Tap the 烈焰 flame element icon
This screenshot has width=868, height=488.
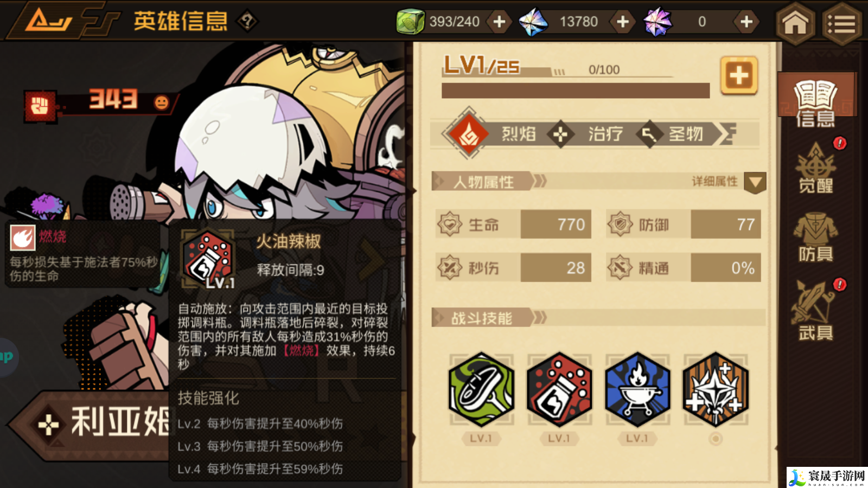tap(468, 133)
